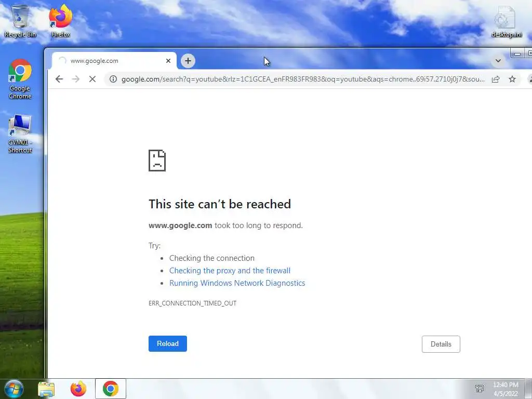Open the Windows Start menu orb
532x399 pixels.
(x=14, y=389)
